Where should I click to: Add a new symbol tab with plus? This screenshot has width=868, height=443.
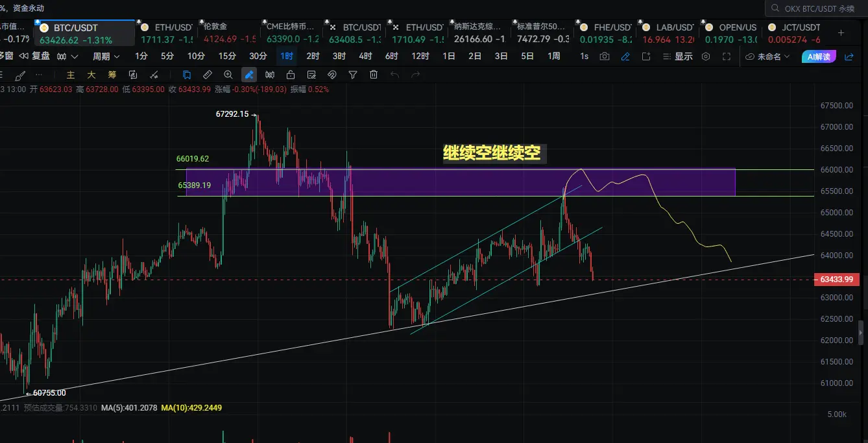pyautogui.click(x=841, y=32)
